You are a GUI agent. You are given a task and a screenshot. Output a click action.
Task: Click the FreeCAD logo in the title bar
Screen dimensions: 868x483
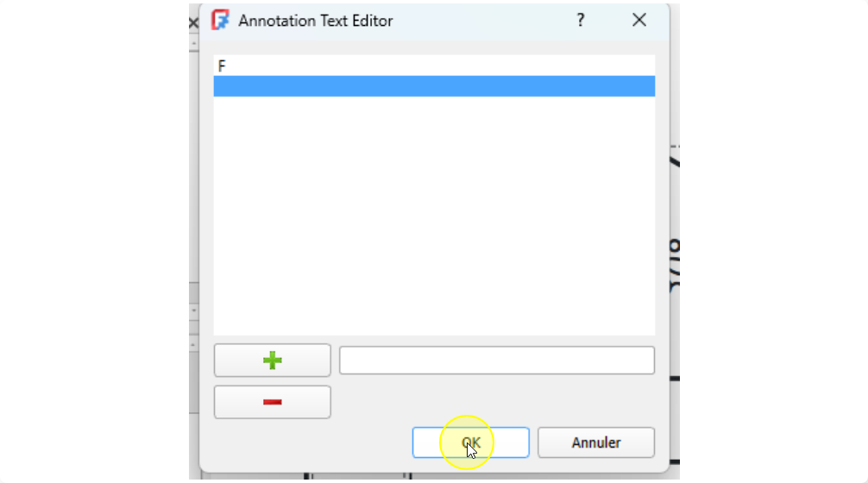click(220, 21)
